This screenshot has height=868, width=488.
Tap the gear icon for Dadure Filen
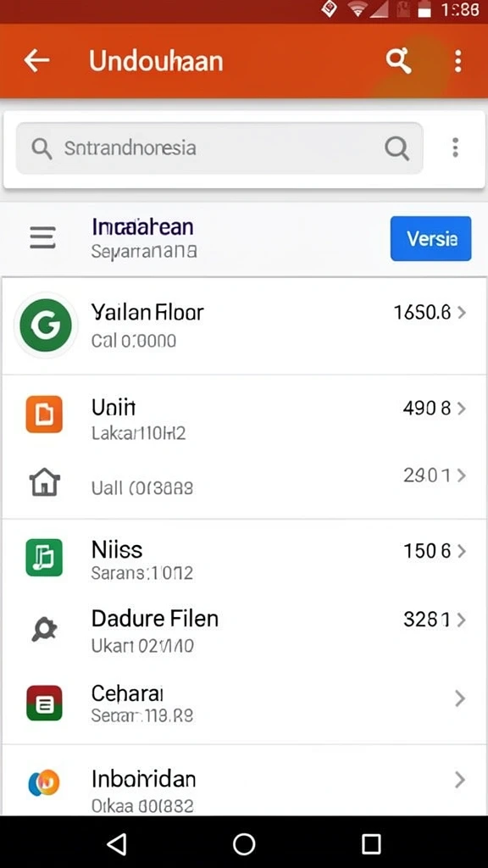click(44, 630)
